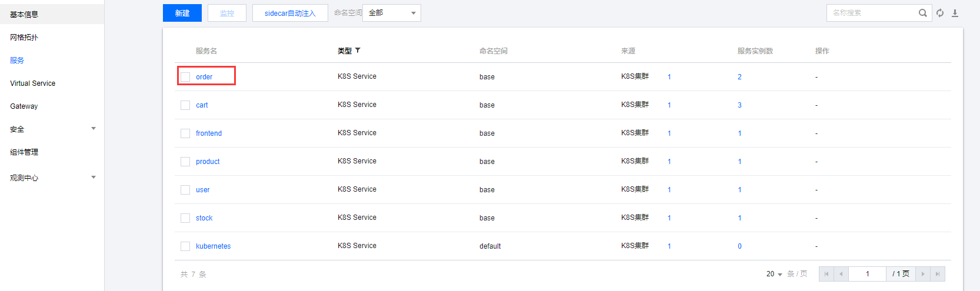Open the frontend service link
This screenshot has height=291, width=980.
pos(209,133)
